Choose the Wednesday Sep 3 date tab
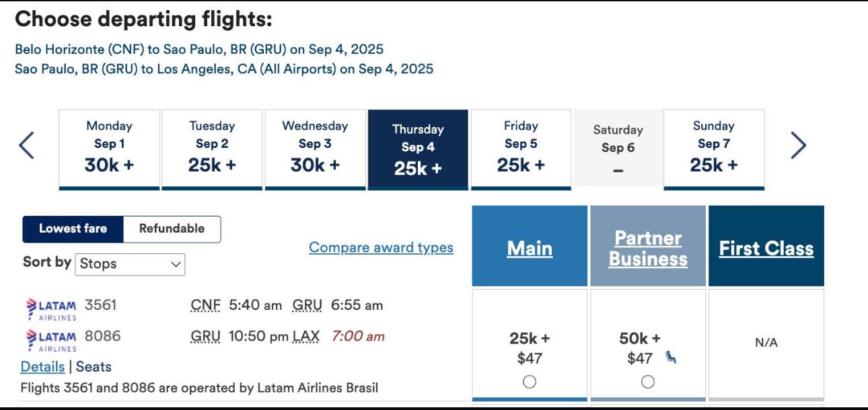Image resolution: width=868 pixels, height=410 pixels. pos(315,149)
